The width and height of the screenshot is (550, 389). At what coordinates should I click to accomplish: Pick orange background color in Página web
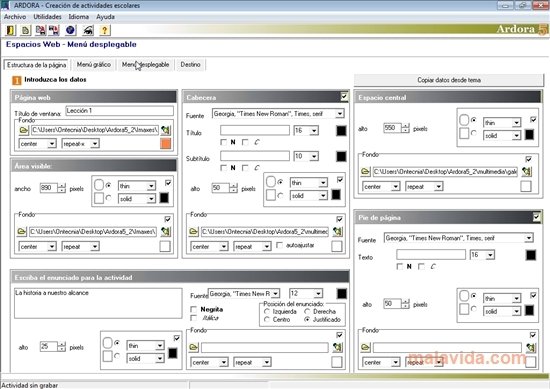click(166, 144)
